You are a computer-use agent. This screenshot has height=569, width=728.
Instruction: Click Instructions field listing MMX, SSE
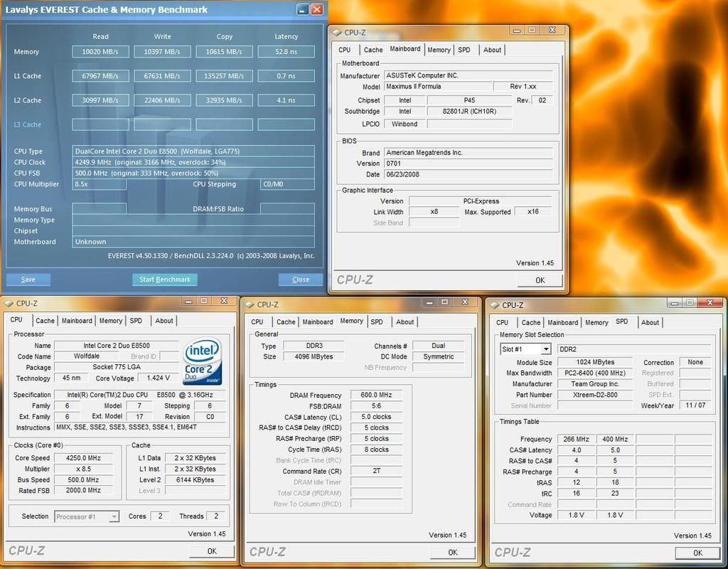tap(140, 427)
